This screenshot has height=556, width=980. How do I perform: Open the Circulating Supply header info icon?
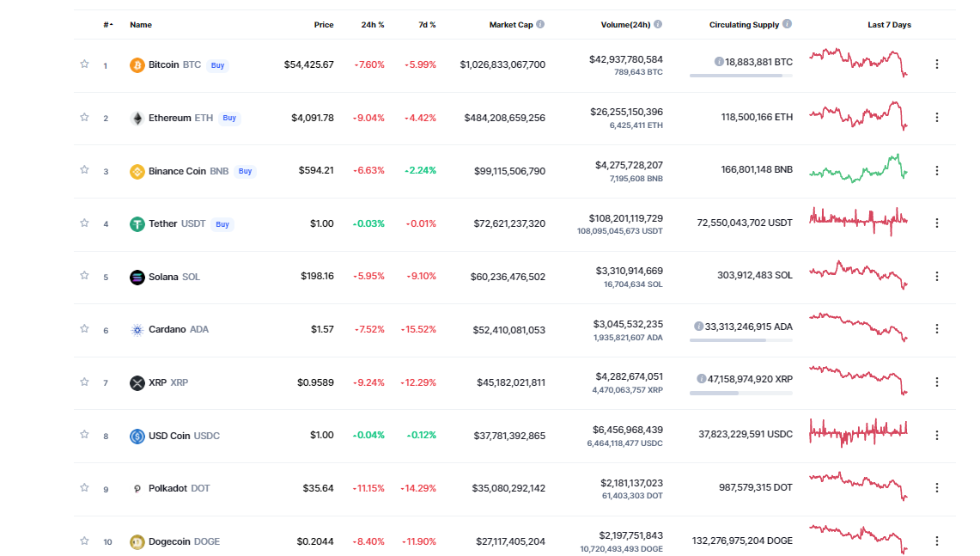[x=787, y=24]
